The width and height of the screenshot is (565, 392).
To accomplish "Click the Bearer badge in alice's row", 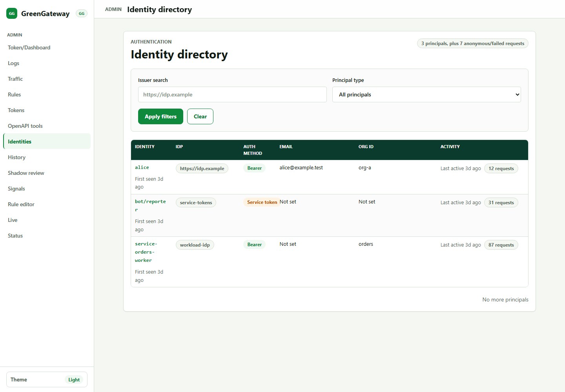I will 255,168.
